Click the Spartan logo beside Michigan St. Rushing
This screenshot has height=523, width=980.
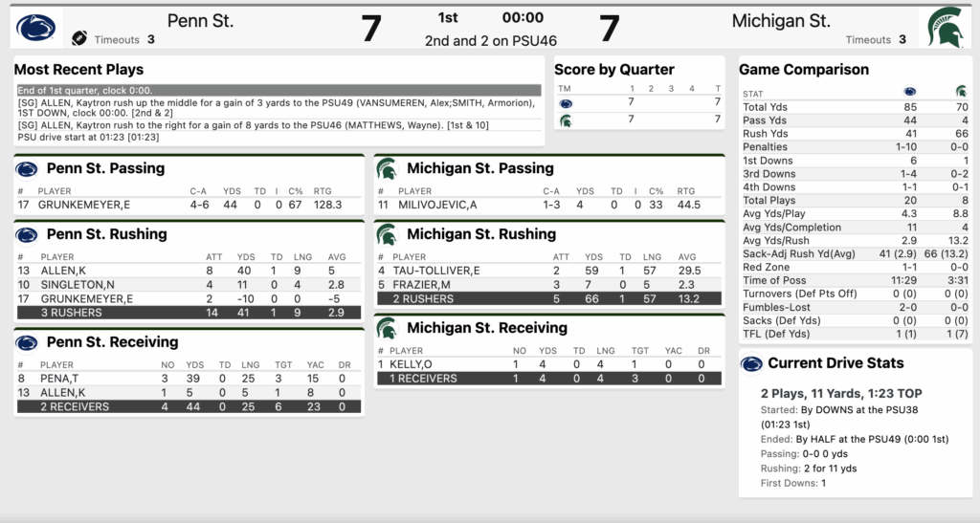pos(387,235)
